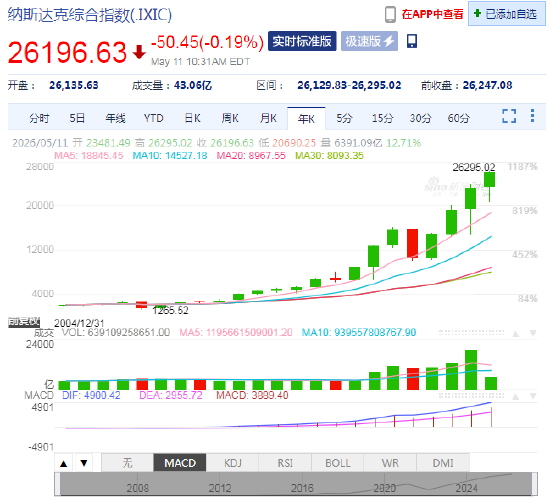
Task: Click the 纳斯达克综合指数(.IXIC) title
Action: (90, 15)
